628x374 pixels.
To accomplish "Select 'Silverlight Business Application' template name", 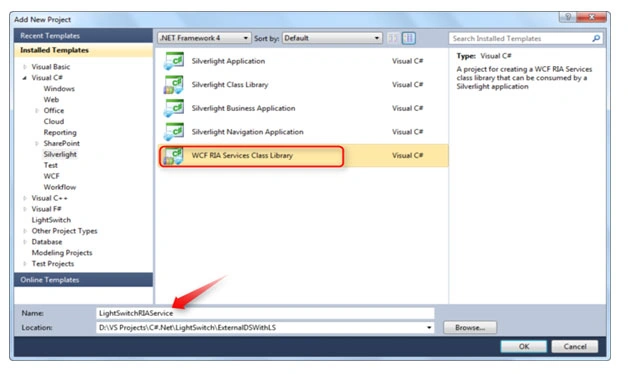I will point(244,109).
